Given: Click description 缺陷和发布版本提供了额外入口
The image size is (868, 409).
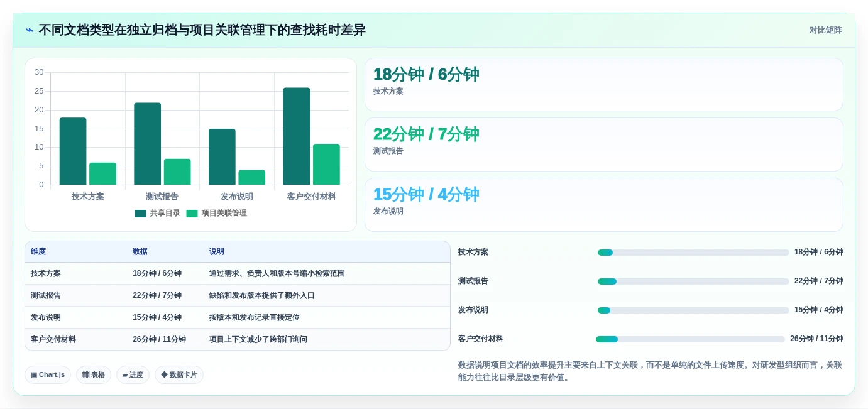Looking at the screenshot, I should [x=262, y=295].
